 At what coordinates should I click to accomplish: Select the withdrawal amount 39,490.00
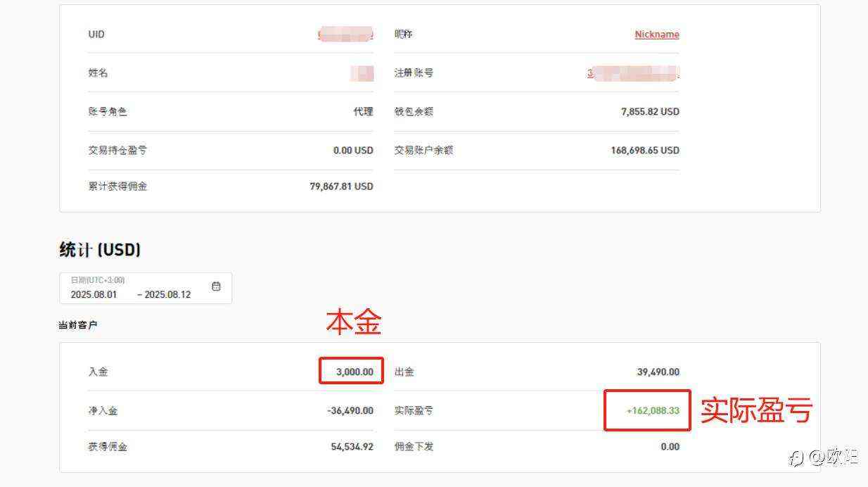click(658, 372)
